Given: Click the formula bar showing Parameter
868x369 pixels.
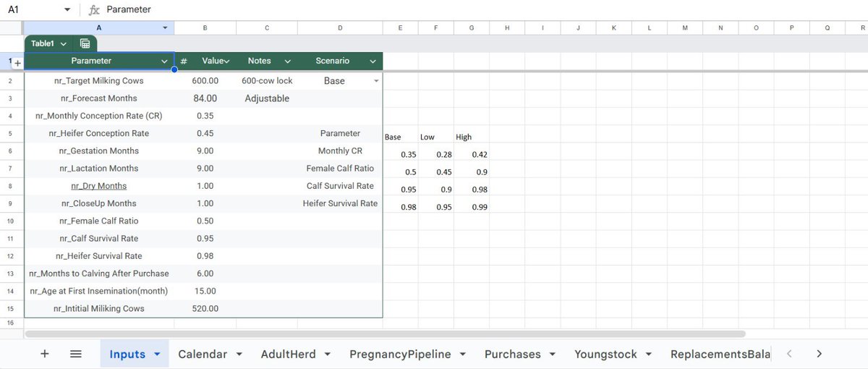Looking at the screenshot, I should click(x=485, y=10).
